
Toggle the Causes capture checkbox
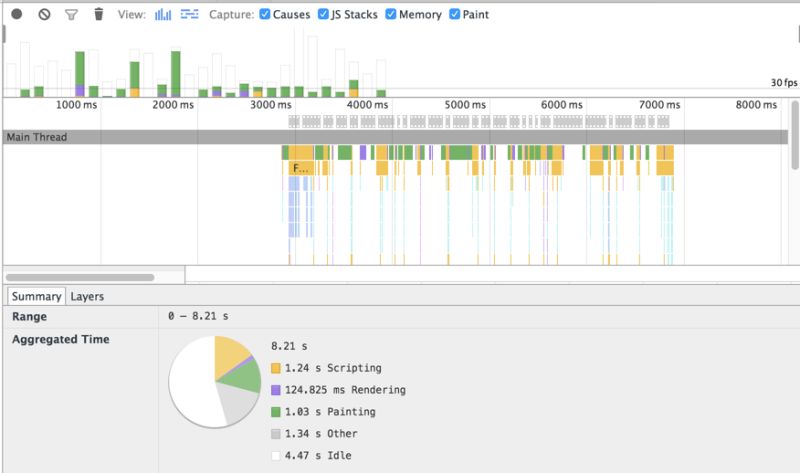(265, 14)
